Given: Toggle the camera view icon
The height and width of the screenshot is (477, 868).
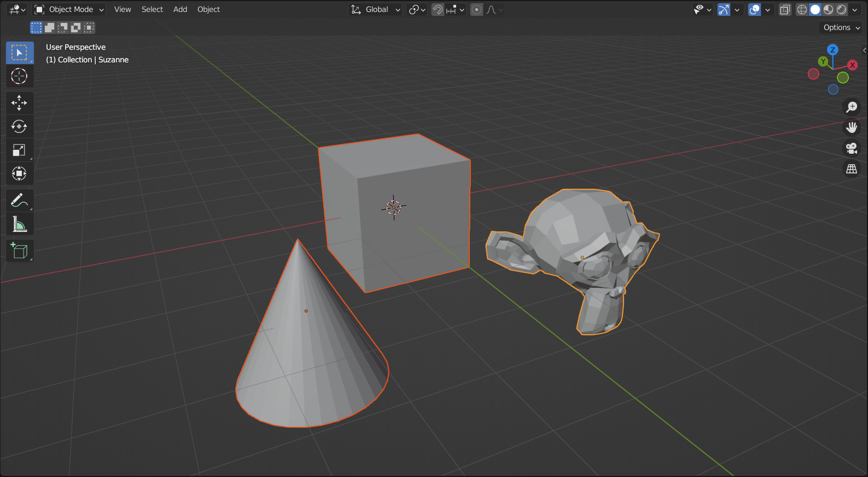Looking at the screenshot, I should [852, 148].
